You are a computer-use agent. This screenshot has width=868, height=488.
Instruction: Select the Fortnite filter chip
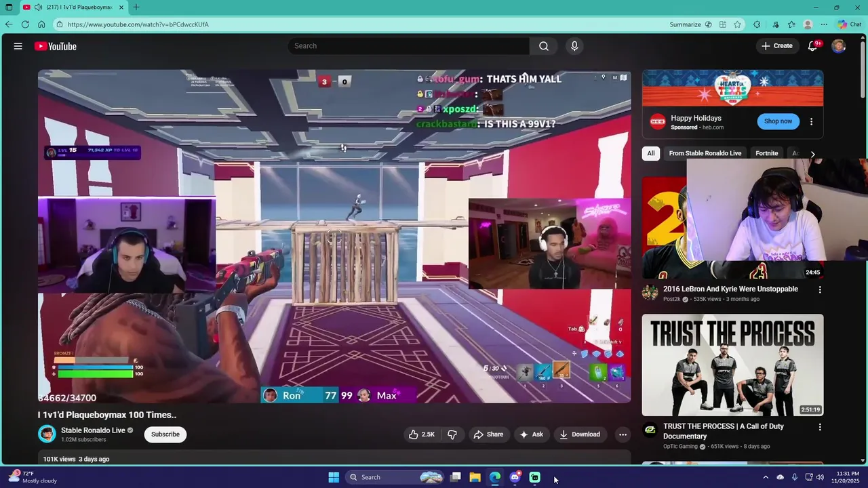tap(767, 153)
